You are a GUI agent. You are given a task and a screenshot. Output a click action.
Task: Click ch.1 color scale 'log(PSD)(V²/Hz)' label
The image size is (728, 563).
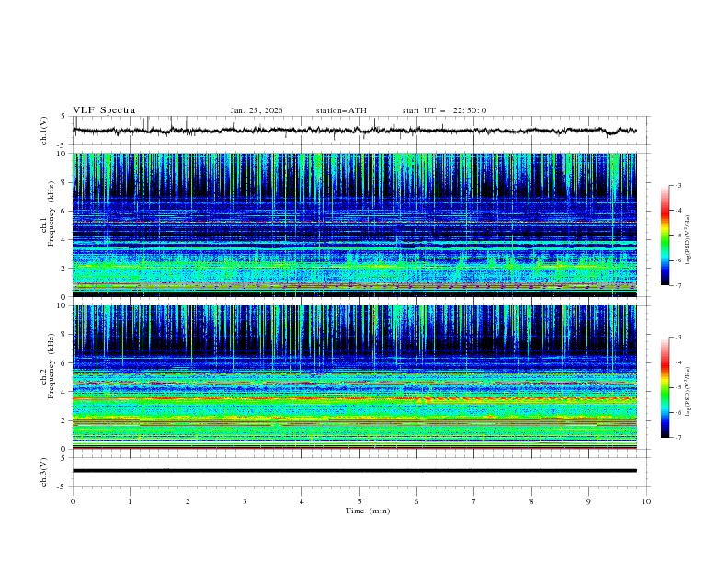688,240
